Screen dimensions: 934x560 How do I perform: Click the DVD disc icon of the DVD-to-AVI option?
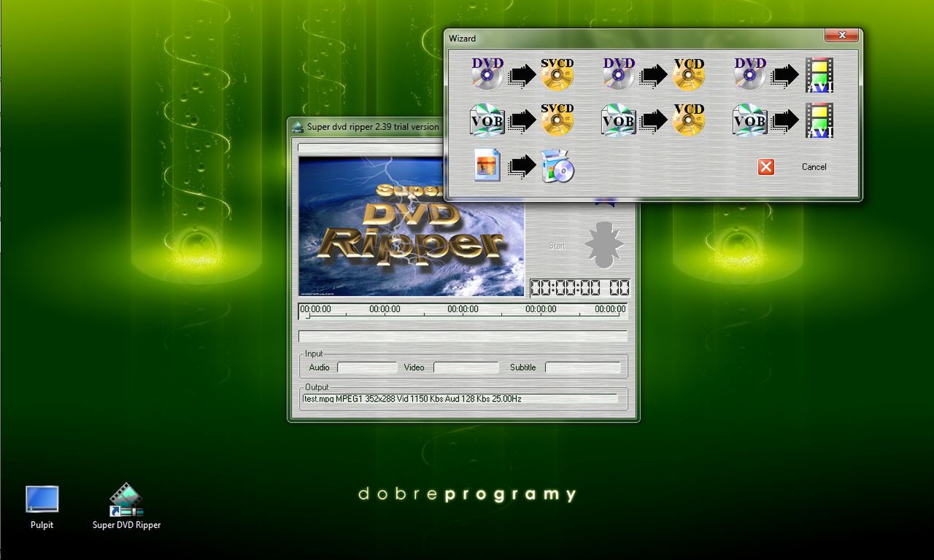[x=750, y=74]
